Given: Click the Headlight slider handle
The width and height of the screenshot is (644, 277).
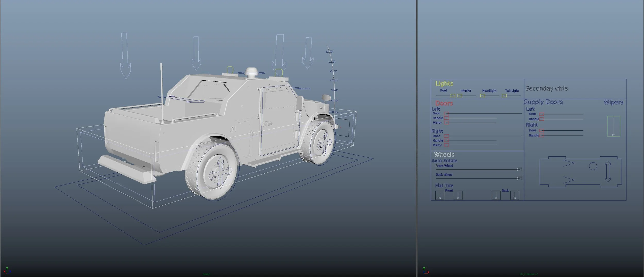Looking at the screenshot, I should (483, 96).
